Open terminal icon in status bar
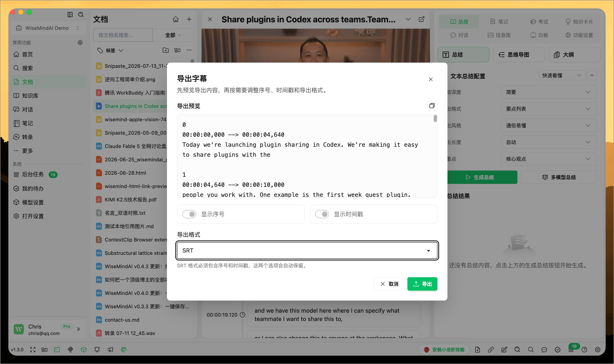 point(57,350)
